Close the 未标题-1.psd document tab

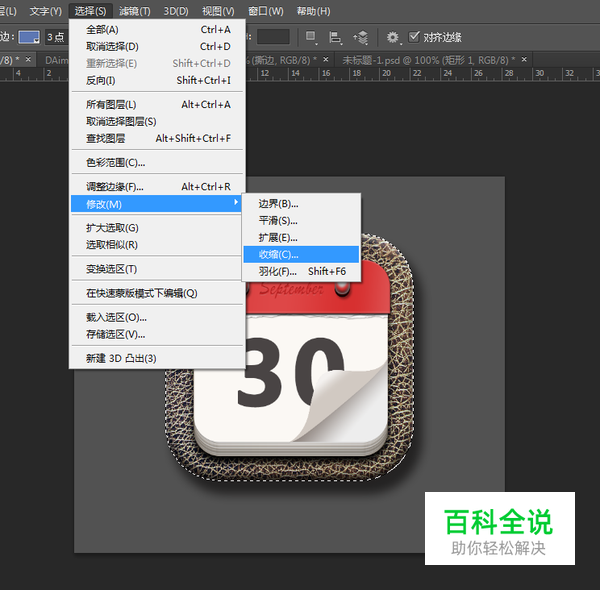(524, 59)
